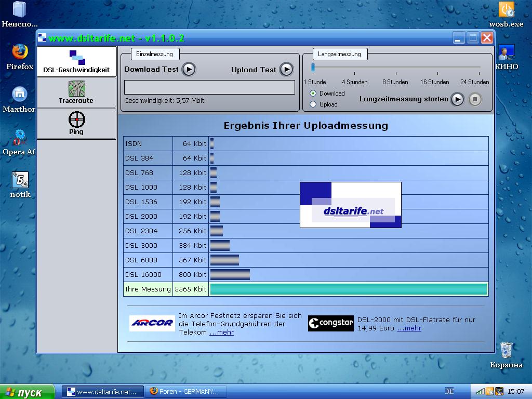Screen dimensions: 532x399
Task: Click the congstar "...mehr" link
Action: tap(409, 328)
